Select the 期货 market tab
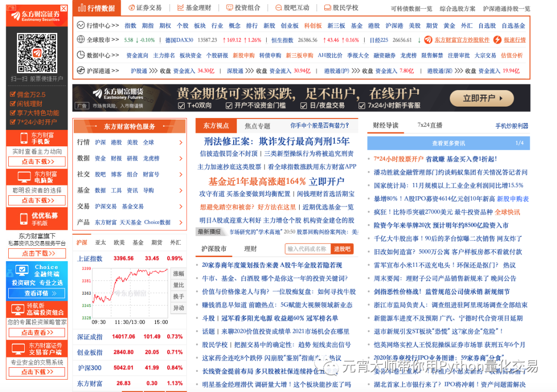Viewport: 557px width, 392px height. pyautogui.click(x=157, y=243)
